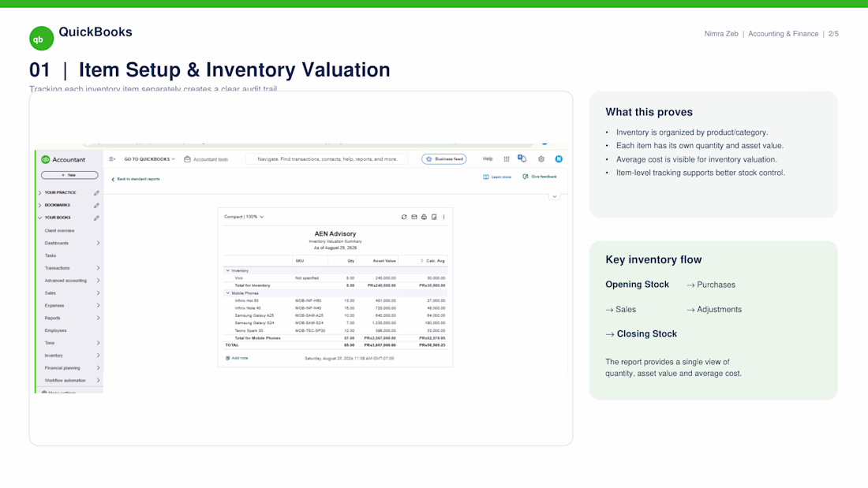868x488 pixels.
Task: Click the Add note link
Action: click(237, 358)
